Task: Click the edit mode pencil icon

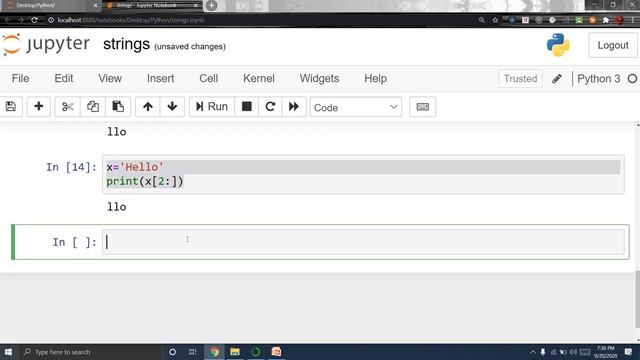Action: click(x=557, y=78)
